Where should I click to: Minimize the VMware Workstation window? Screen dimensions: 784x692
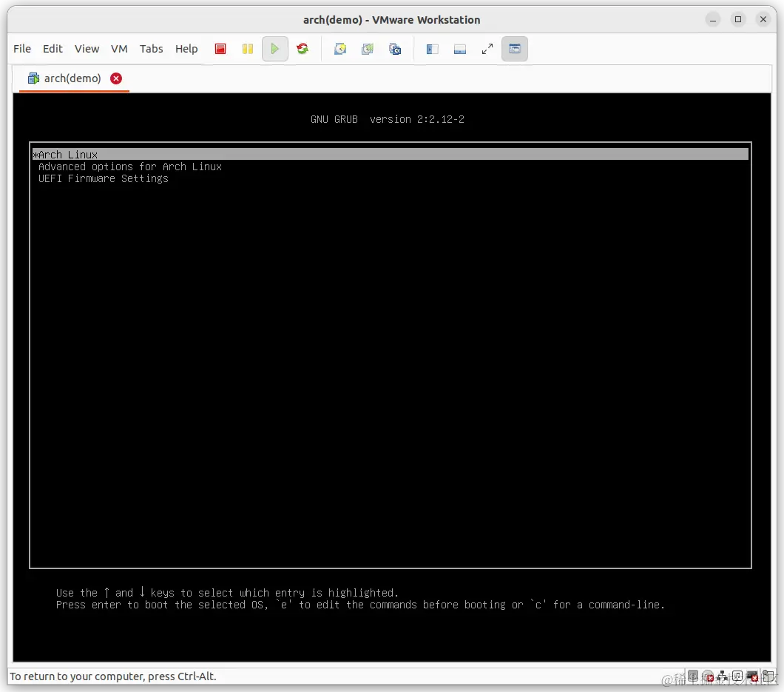(713, 19)
